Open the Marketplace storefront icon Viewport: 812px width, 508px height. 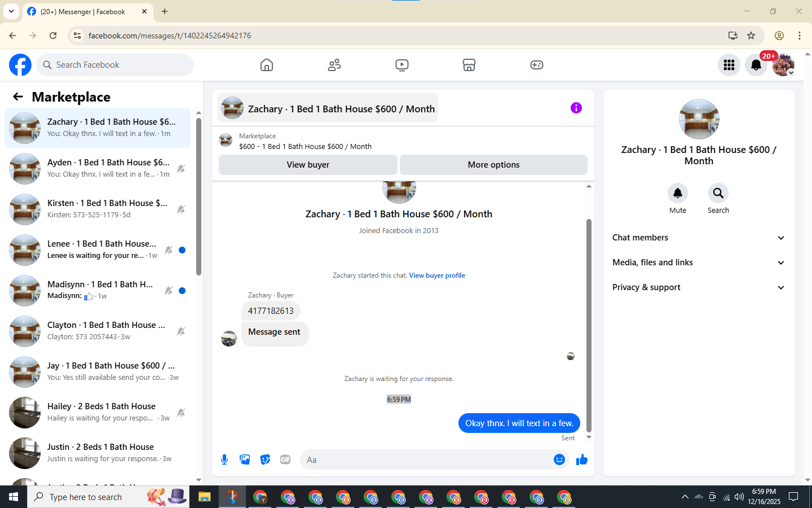click(x=469, y=65)
